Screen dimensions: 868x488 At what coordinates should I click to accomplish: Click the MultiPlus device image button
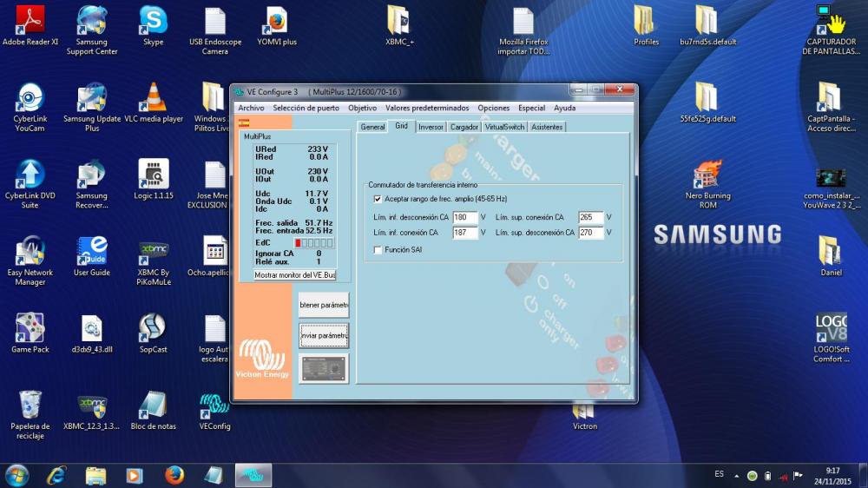[324, 368]
